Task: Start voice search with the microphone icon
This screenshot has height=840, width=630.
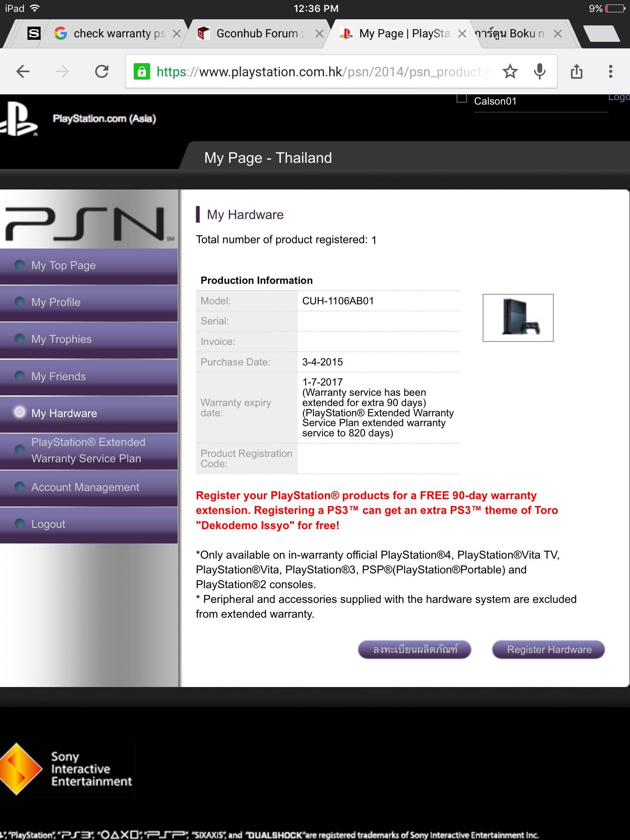Action: 540,72
